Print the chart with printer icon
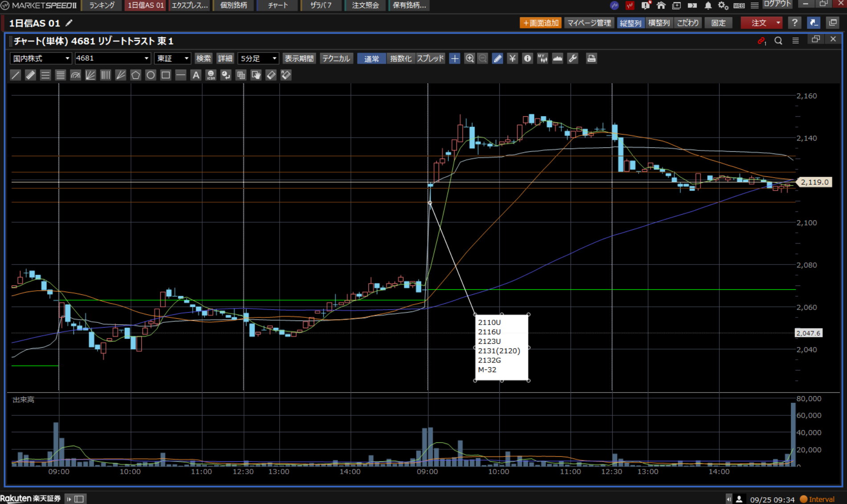The image size is (847, 504). pyautogui.click(x=591, y=58)
